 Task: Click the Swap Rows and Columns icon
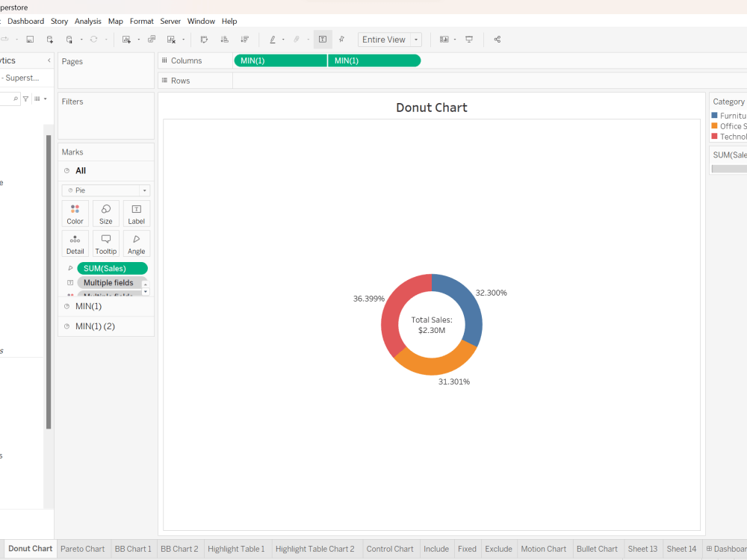click(x=204, y=39)
